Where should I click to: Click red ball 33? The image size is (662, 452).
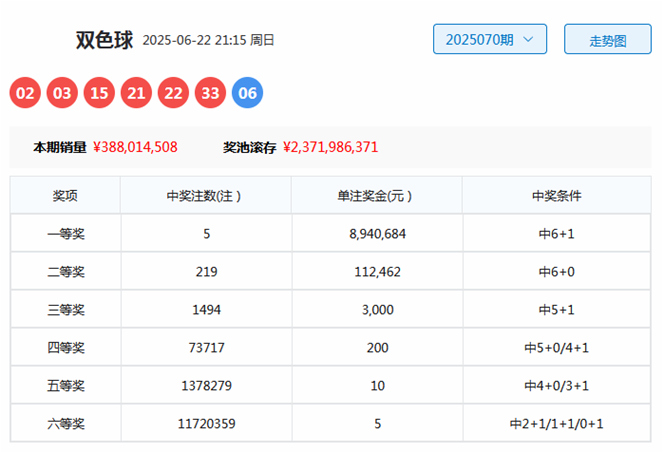[x=210, y=93]
